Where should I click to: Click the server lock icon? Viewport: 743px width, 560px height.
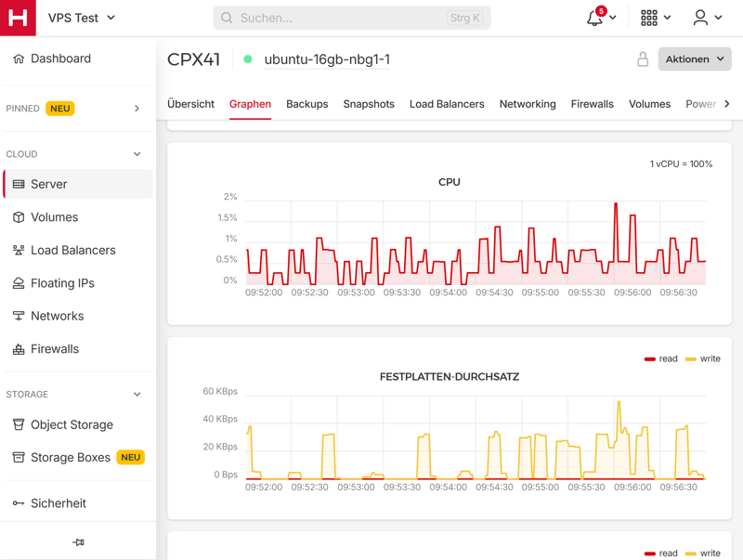(x=643, y=59)
